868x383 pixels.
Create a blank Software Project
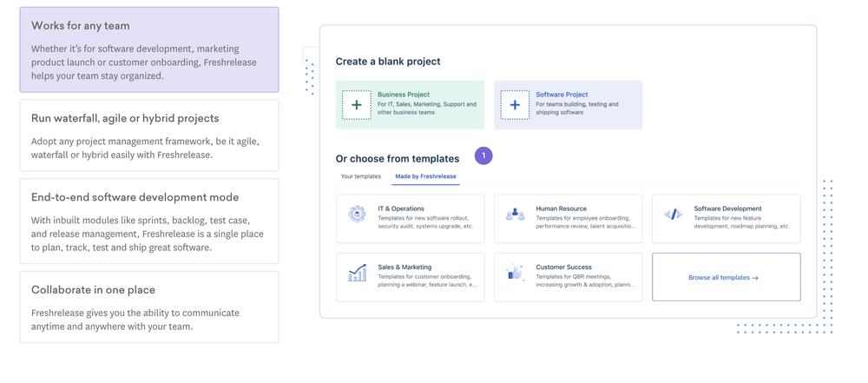coord(568,105)
